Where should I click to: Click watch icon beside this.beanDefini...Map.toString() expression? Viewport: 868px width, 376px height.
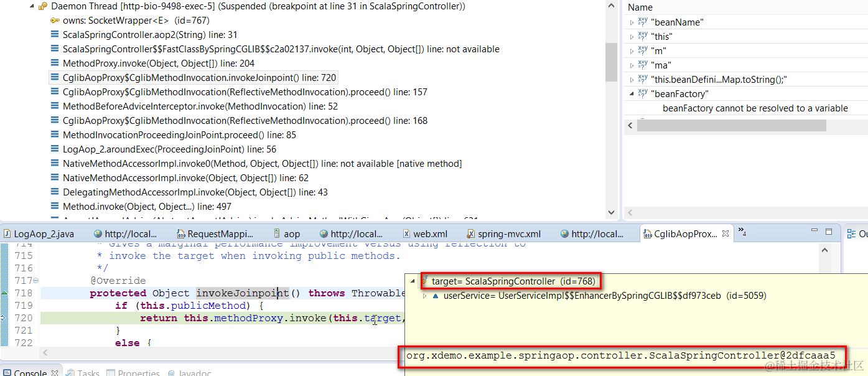coord(643,79)
